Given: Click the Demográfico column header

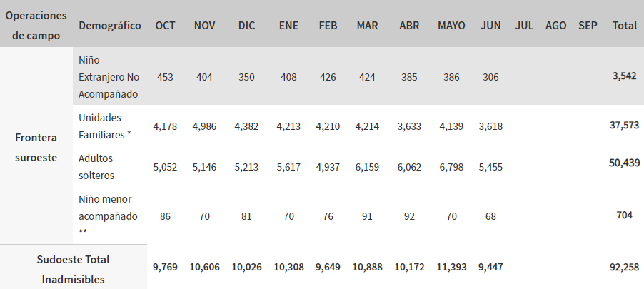Looking at the screenshot, I should click(110, 26).
